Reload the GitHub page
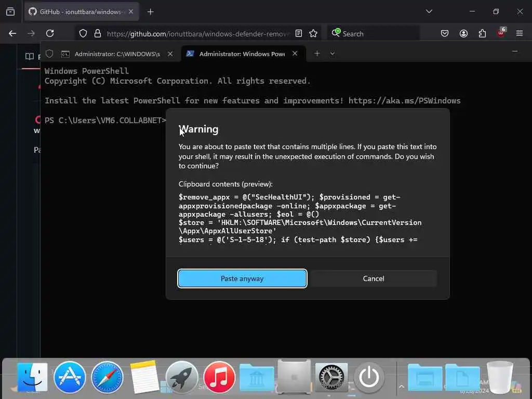The image size is (532, 399). pyautogui.click(x=50, y=33)
